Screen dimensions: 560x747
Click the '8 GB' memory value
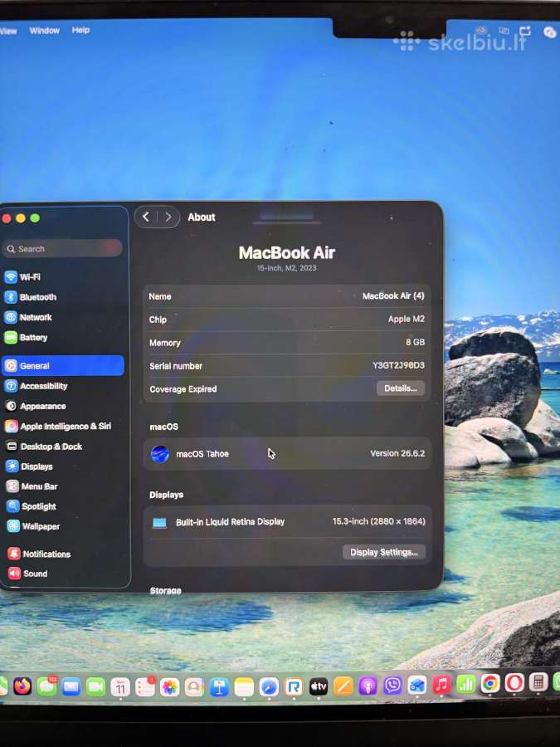[x=415, y=342]
